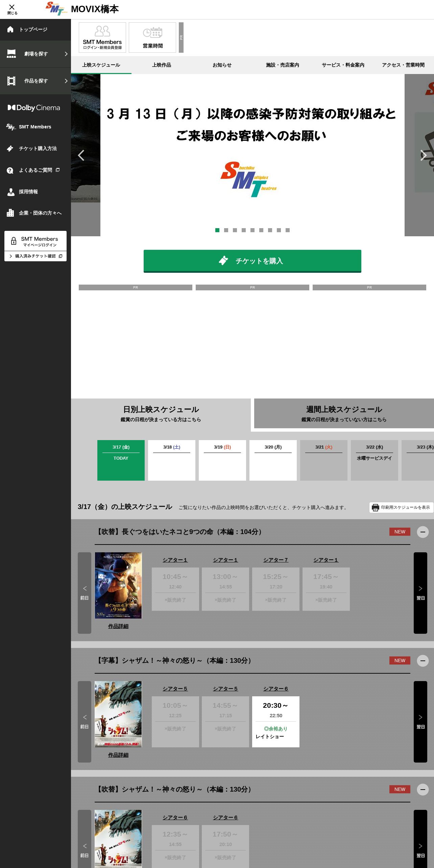
Task: Click 営業時間 calendar tile
Action: pos(152,38)
